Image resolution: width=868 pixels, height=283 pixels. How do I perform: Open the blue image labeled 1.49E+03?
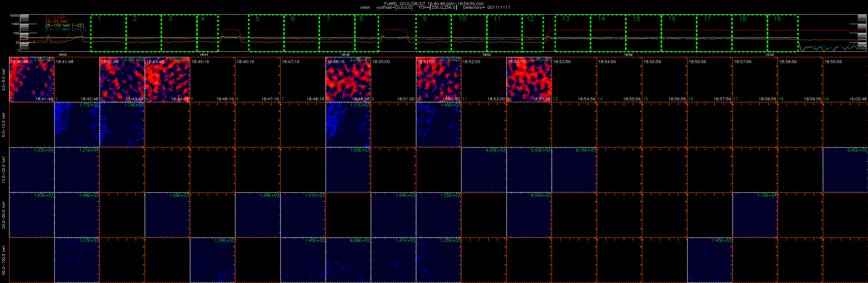click(439, 125)
